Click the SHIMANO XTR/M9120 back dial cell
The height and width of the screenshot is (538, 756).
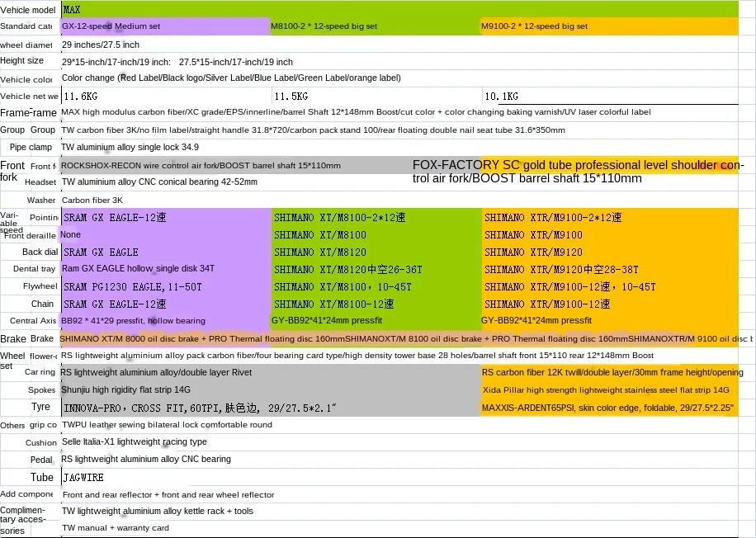click(x=610, y=252)
